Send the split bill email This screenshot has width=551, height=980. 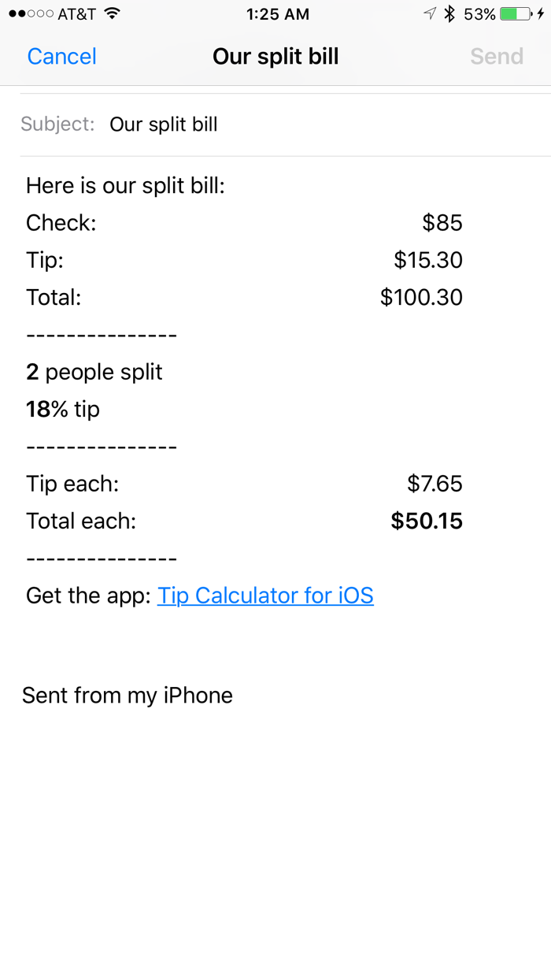pos(497,56)
